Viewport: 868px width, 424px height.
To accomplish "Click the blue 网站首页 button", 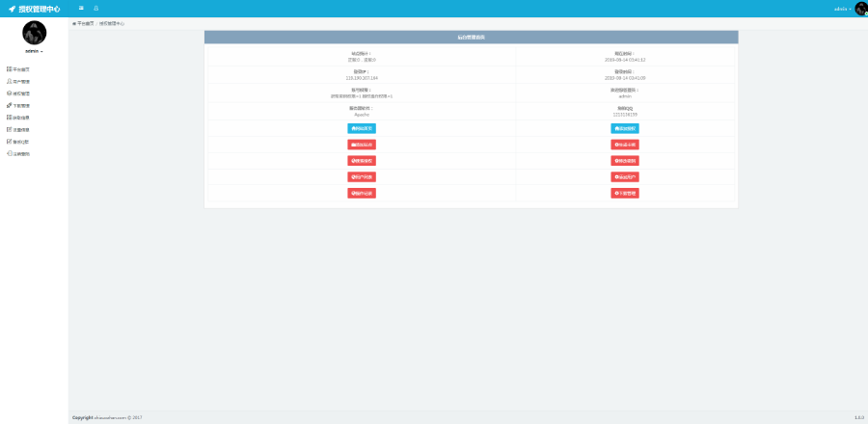I will tap(362, 128).
